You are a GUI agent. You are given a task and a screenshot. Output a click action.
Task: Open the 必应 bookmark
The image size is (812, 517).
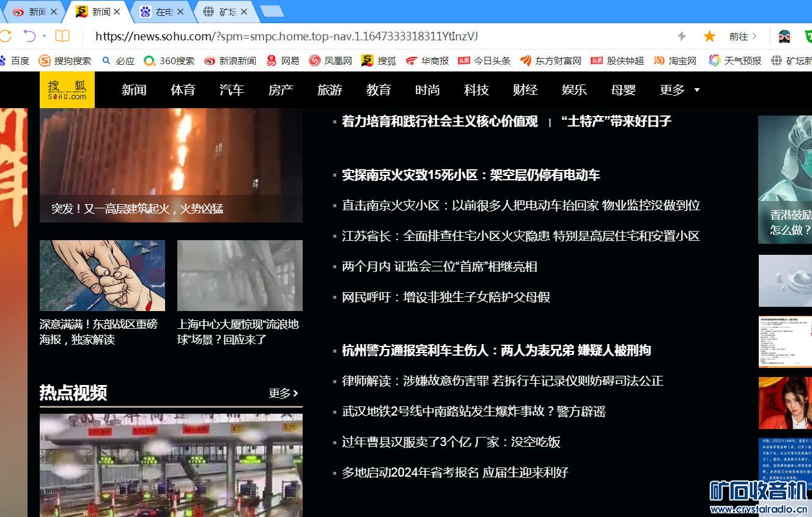[x=118, y=61]
